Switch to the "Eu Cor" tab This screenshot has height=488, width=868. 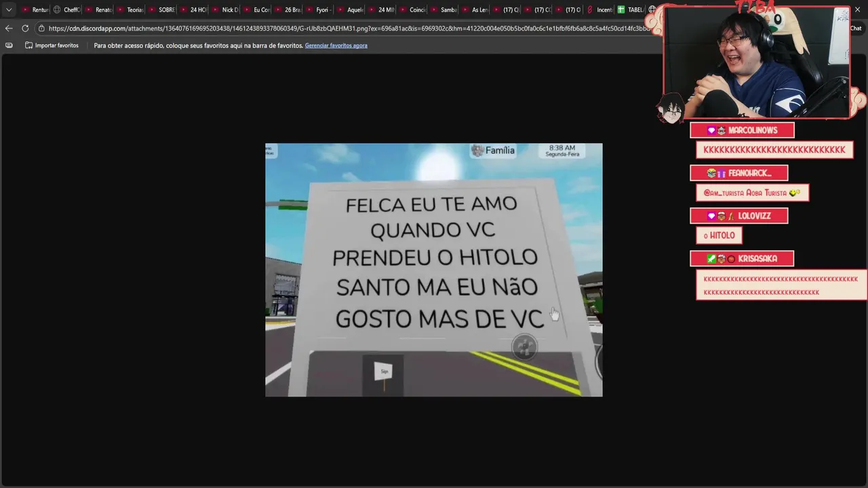(x=256, y=9)
